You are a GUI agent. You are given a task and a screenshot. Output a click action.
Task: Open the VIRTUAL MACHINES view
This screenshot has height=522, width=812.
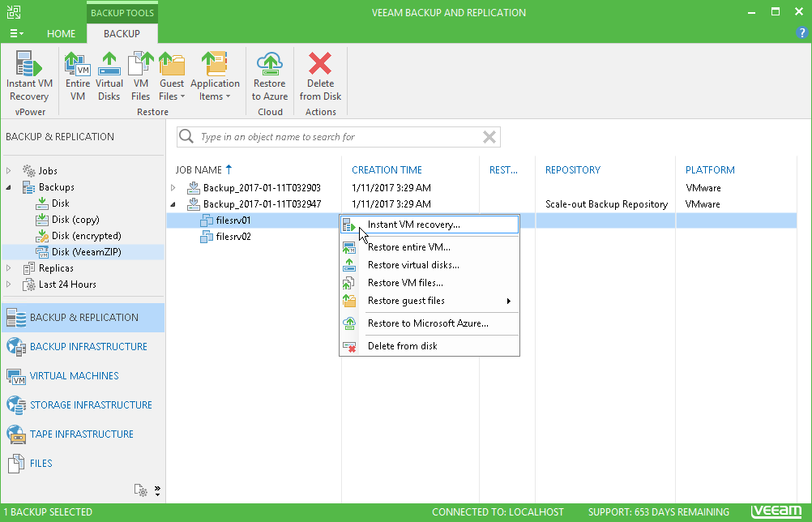click(x=83, y=376)
